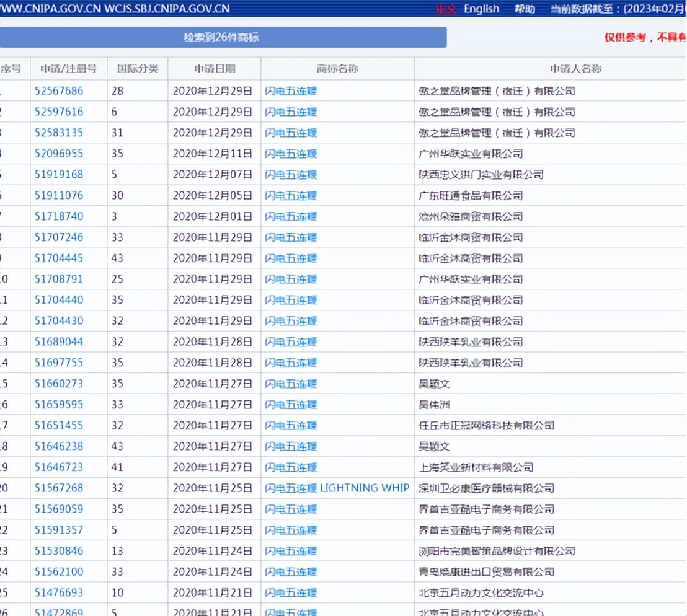The width and height of the screenshot is (687, 616).
Task: Open application number 51646723
Action: 59,467
